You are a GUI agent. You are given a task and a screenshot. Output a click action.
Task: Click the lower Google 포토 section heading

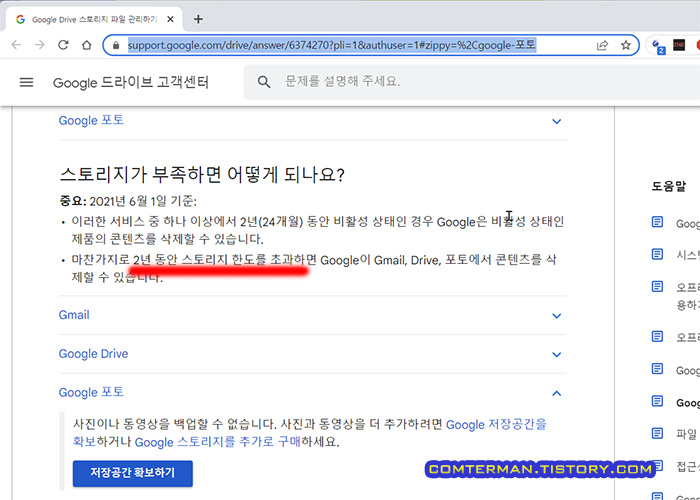(91, 392)
